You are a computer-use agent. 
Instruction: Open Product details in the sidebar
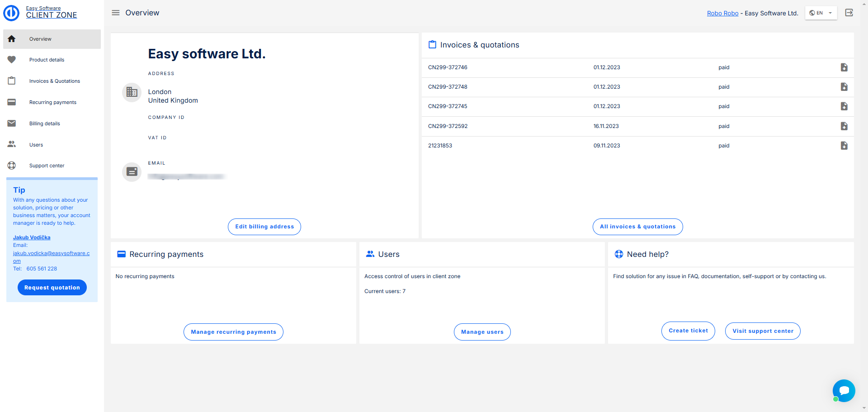click(x=47, y=60)
